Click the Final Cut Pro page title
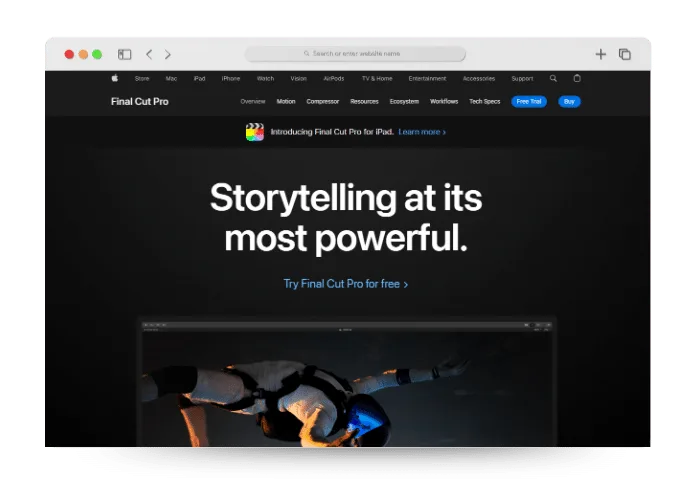Viewport: 700px width, 500px height. point(140,102)
